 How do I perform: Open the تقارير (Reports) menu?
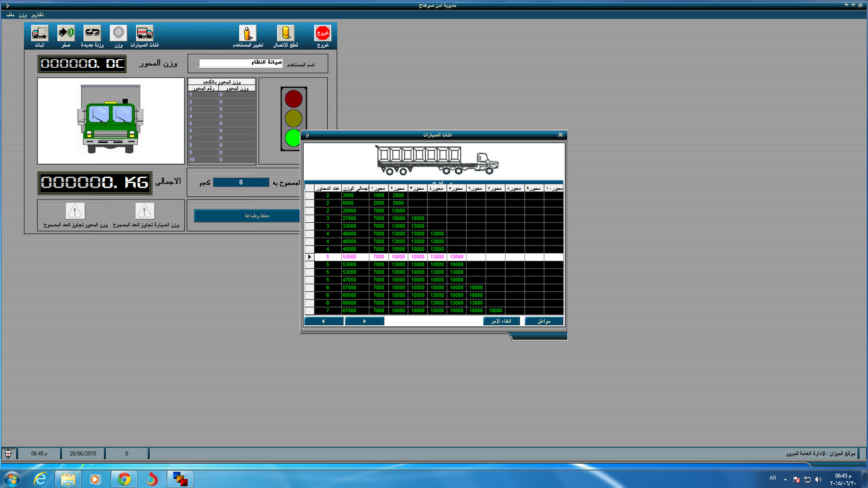pyautogui.click(x=37, y=15)
